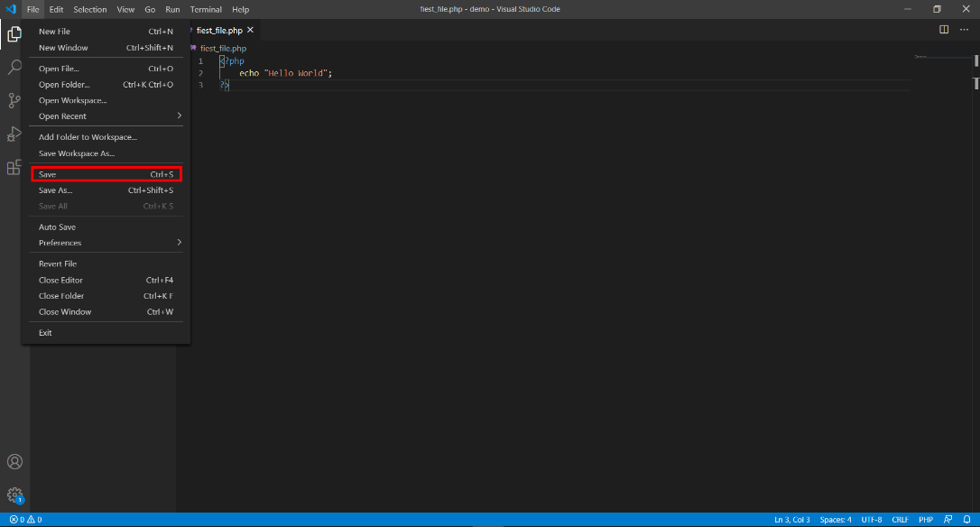Select the Source Control icon
Screen dimensions: 980x527
point(14,100)
